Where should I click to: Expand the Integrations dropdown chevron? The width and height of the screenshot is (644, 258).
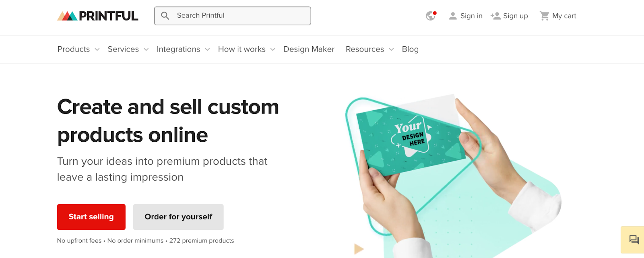[x=207, y=50]
